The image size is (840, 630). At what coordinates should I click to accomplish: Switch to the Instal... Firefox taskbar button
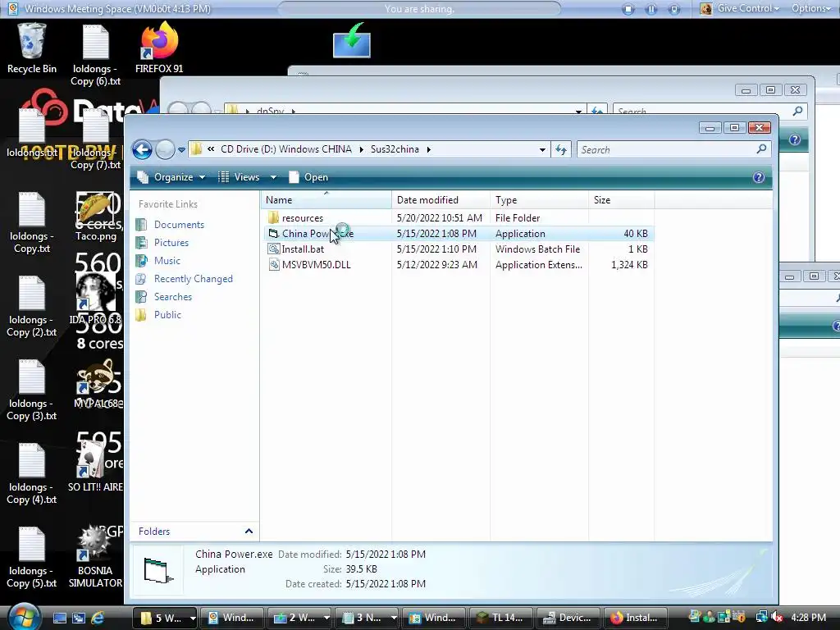pyautogui.click(x=636, y=618)
